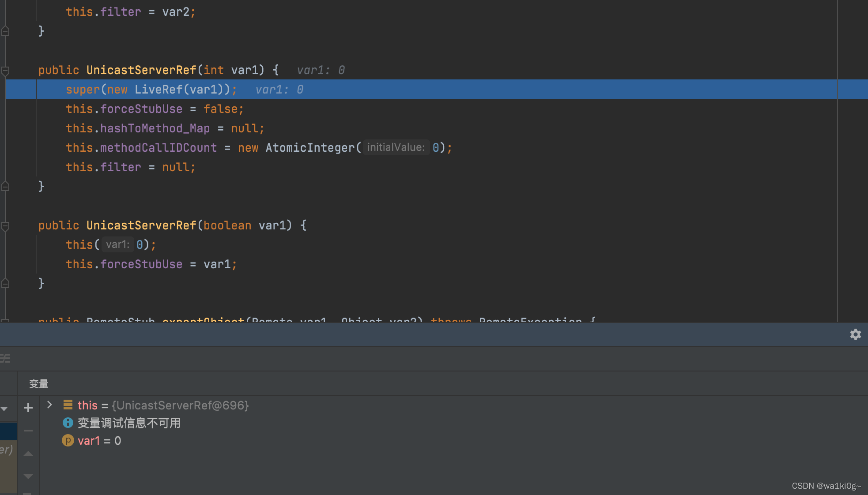Click fold end marker after this.filter = null

click(5, 186)
